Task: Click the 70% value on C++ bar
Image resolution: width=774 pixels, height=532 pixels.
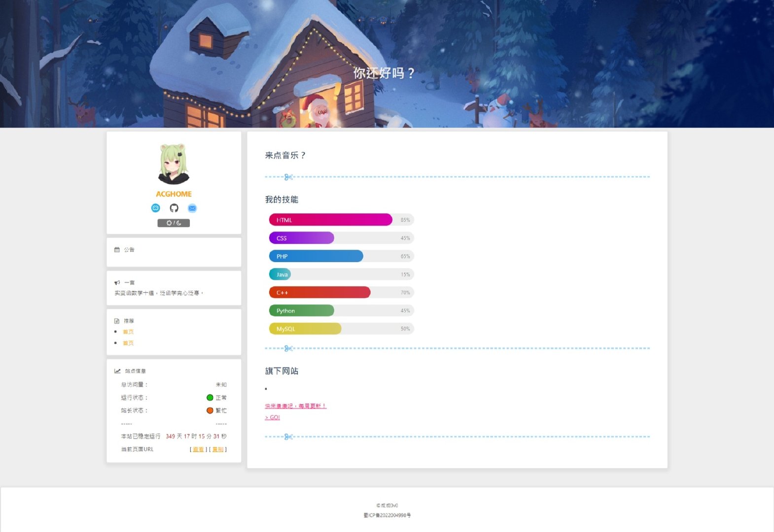Action: [x=405, y=293]
